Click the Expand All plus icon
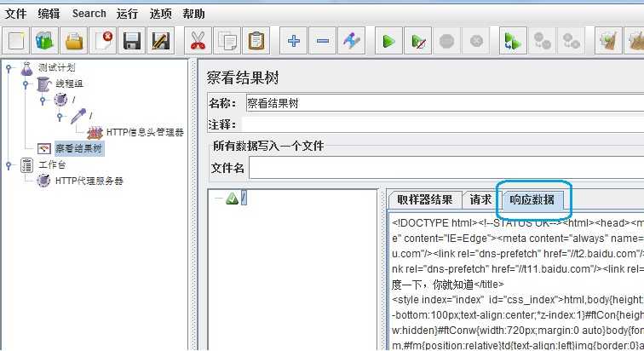The width and height of the screenshot is (644, 351). 293,41
